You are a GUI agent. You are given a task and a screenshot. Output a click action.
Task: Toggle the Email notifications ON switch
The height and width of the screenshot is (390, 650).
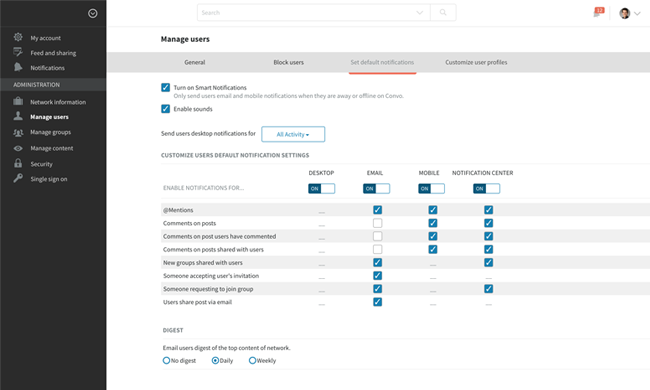pos(376,189)
